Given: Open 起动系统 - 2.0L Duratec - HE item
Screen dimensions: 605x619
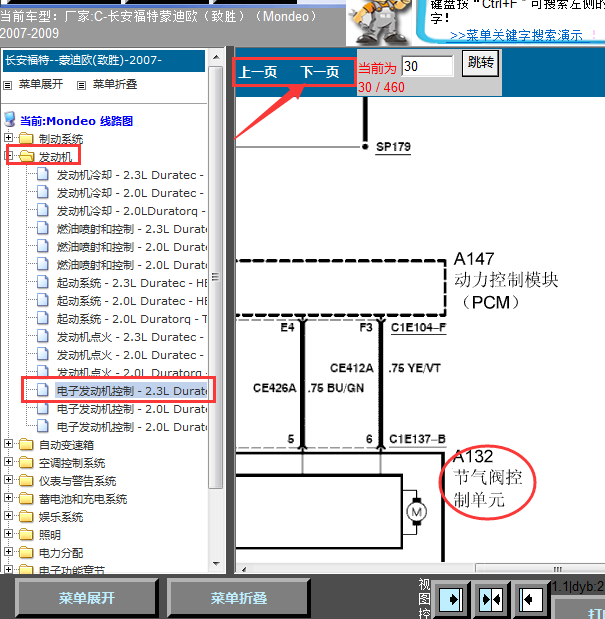Looking at the screenshot, I should coord(132,301).
